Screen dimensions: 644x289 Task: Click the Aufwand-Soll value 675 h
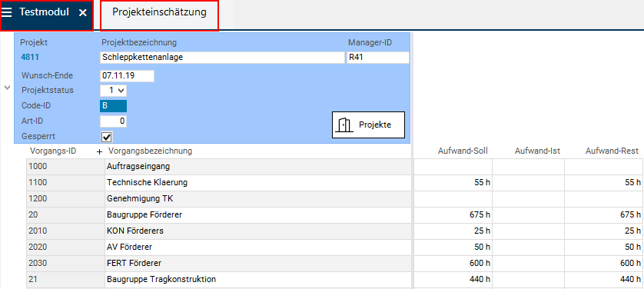453,215
